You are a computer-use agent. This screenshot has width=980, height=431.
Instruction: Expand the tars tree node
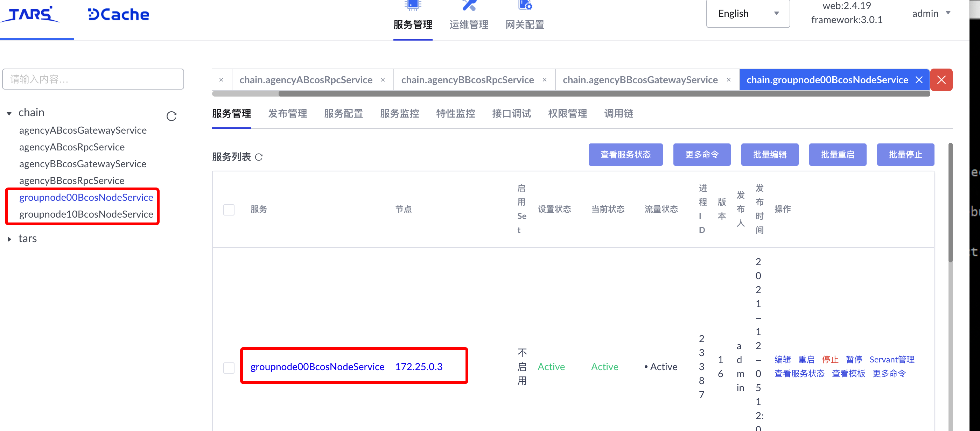coord(9,239)
